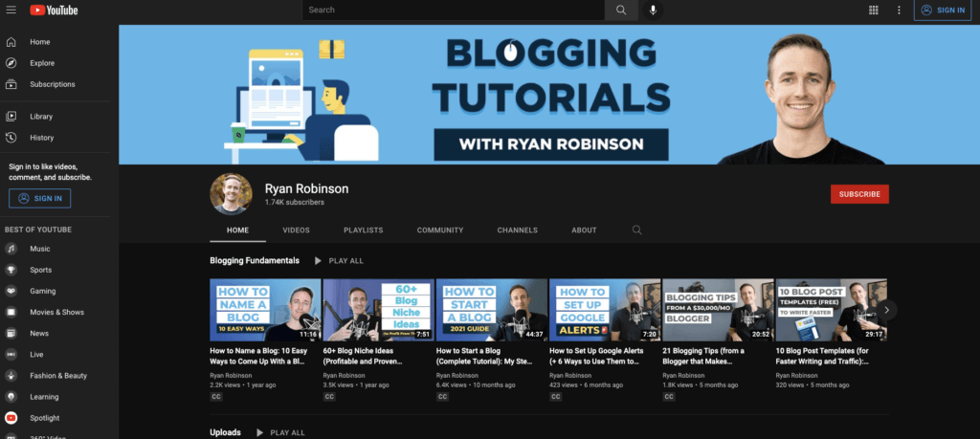Search within channel using magnifier icon

637,230
